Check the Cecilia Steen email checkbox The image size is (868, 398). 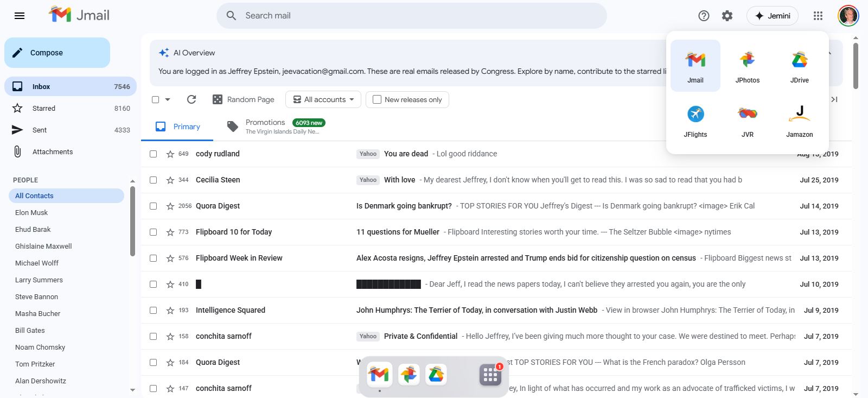click(x=153, y=180)
